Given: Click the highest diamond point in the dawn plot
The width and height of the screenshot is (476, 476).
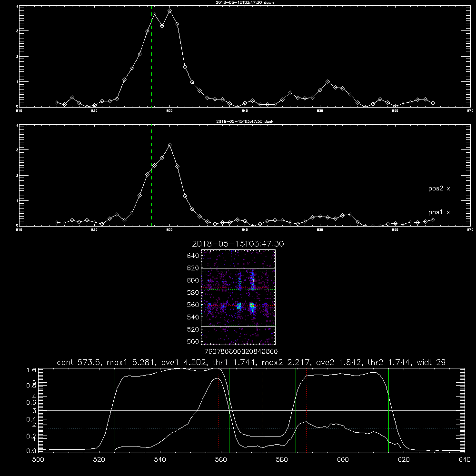Looking at the screenshot, I should [170, 11].
